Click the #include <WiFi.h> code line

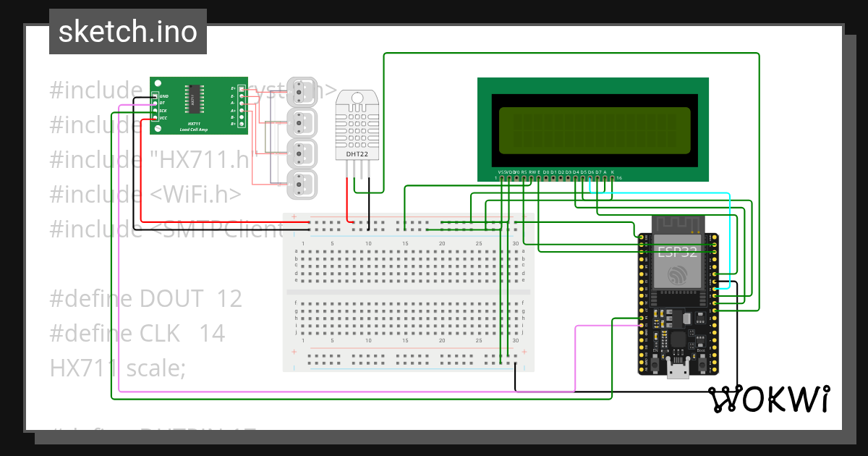coord(145,194)
